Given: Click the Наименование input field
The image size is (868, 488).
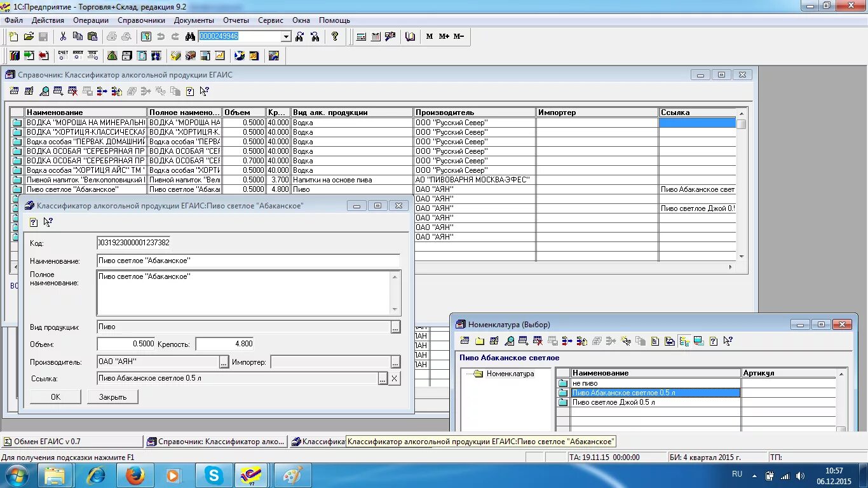Looking at the screenshot, I should (x=248, y=261).
